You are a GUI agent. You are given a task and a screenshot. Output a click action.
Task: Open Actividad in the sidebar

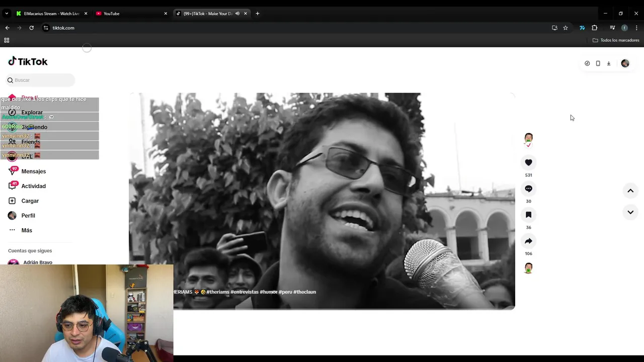click(33, 186)
